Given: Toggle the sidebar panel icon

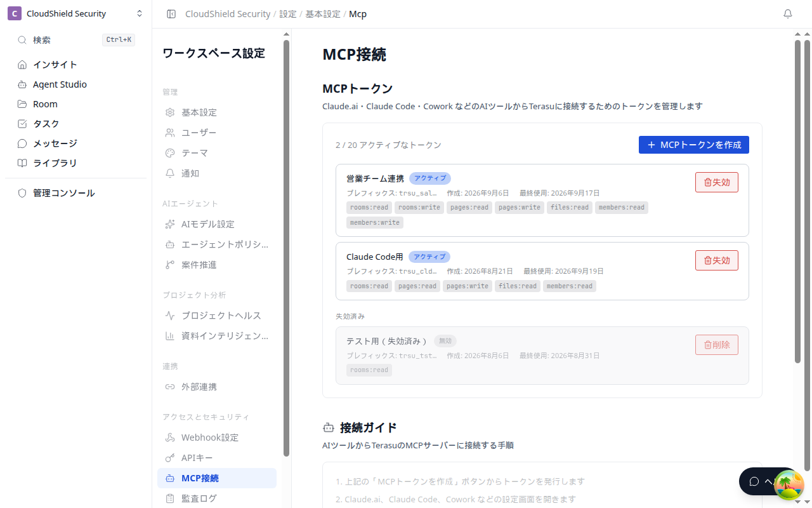Looking at the screenshot, I should tap(171, 14).
